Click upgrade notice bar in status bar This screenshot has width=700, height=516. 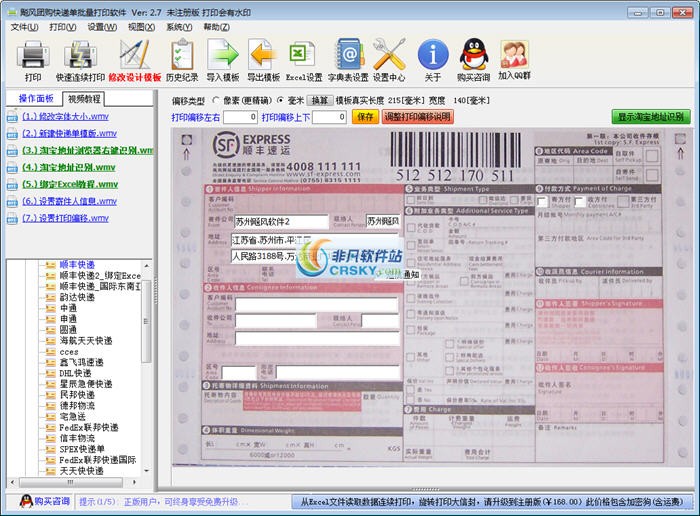point(492,502)
